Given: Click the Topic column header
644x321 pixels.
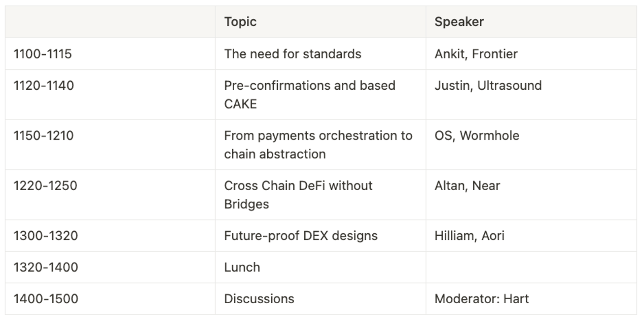Looking at the screenshot, I should pyautogui.click(x=240, y=22).
